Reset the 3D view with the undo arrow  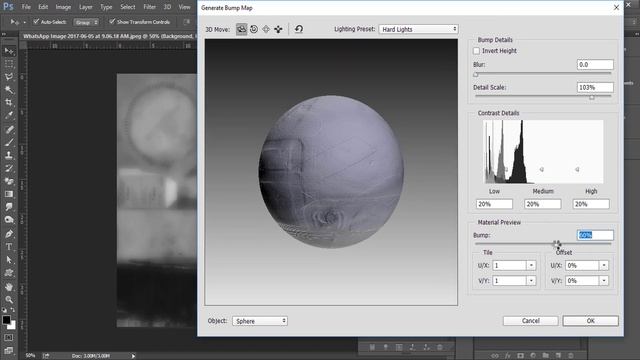pos(299,29)
